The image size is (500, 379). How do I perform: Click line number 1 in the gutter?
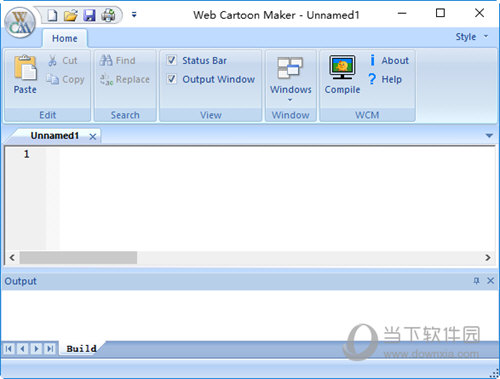(x=26, y=154)
